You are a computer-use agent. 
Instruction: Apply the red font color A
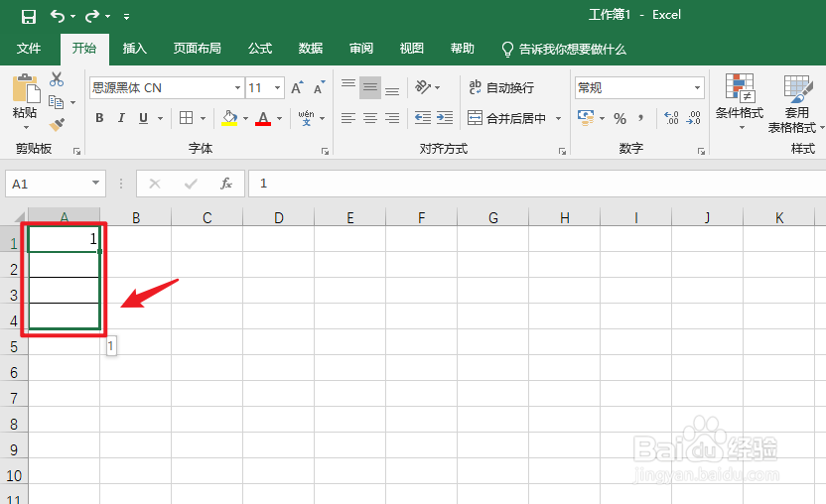[x=263, y=118]
